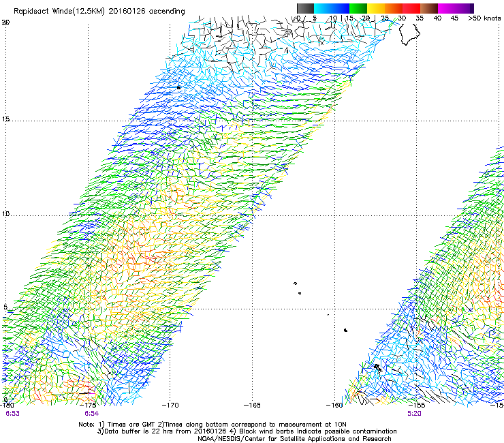
Task: Click the "30" value under the color bar
Action: click(402, 18)
